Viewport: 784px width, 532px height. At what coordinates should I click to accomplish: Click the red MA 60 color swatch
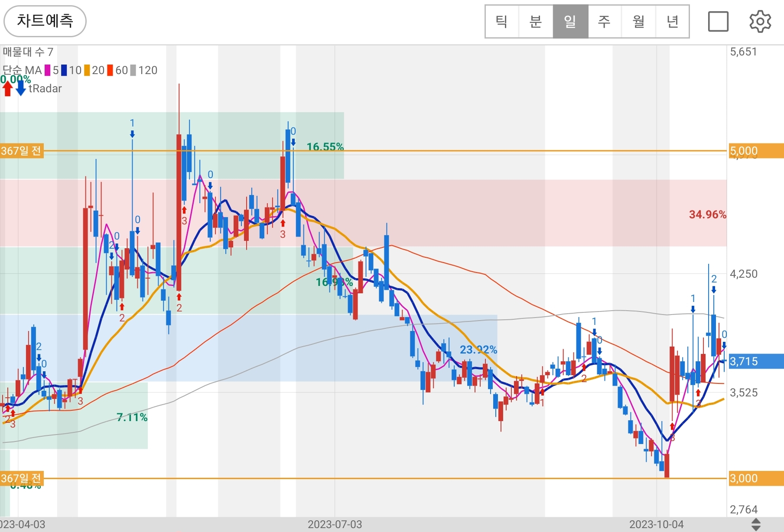(110, 70)
